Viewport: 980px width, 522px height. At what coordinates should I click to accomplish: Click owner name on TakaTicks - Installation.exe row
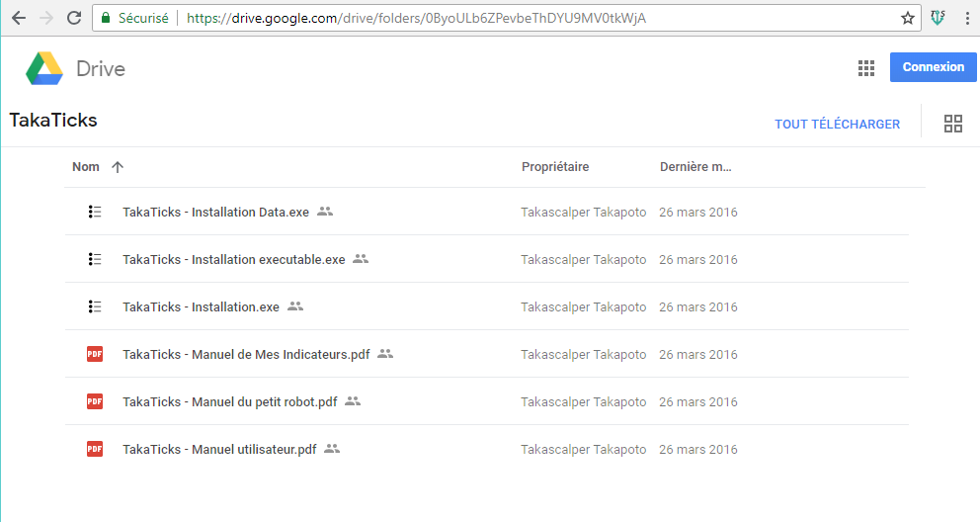tap(584, 306)
